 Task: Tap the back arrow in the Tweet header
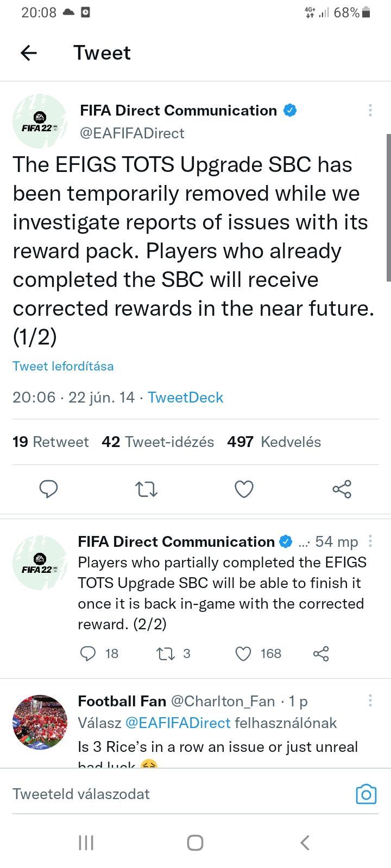pos(29,53)
